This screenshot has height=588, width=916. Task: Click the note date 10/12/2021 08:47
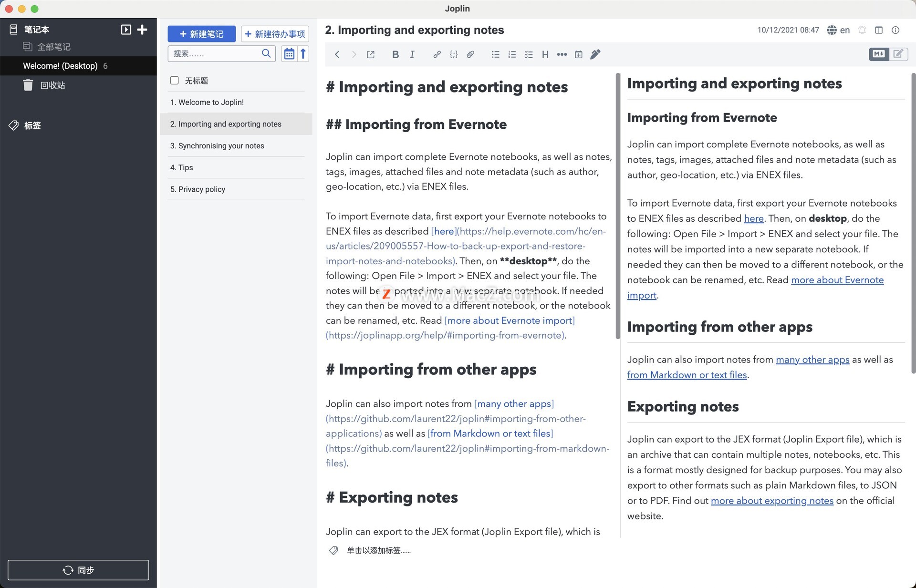tap(788, 30)
